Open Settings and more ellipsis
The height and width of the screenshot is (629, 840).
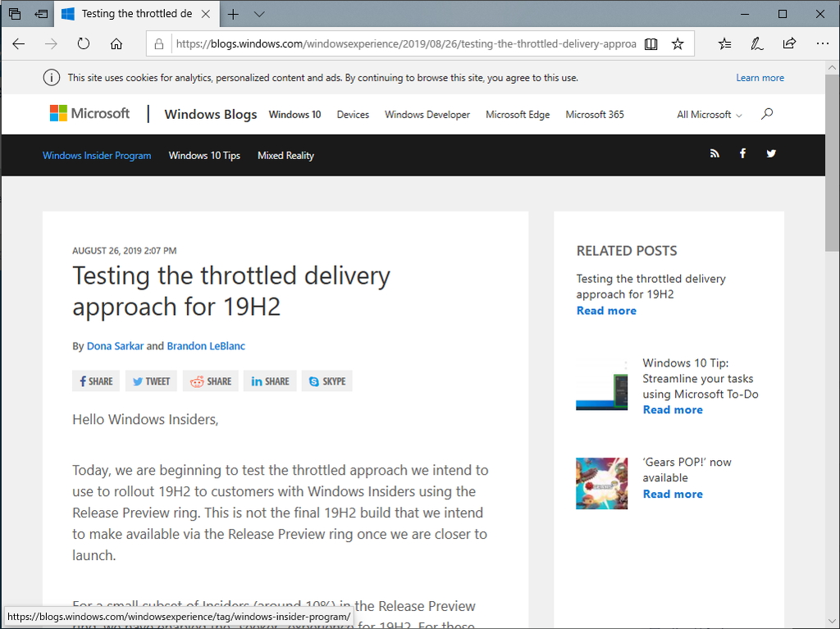822,44
